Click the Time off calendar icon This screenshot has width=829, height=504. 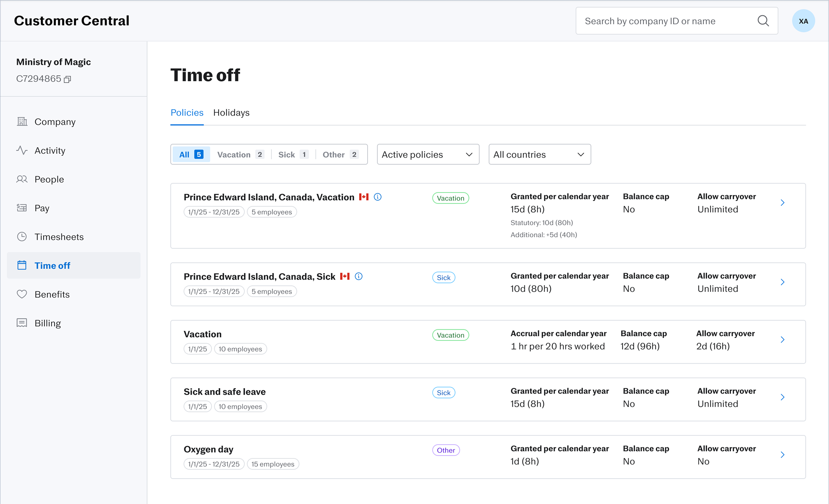tap(22, 265)
